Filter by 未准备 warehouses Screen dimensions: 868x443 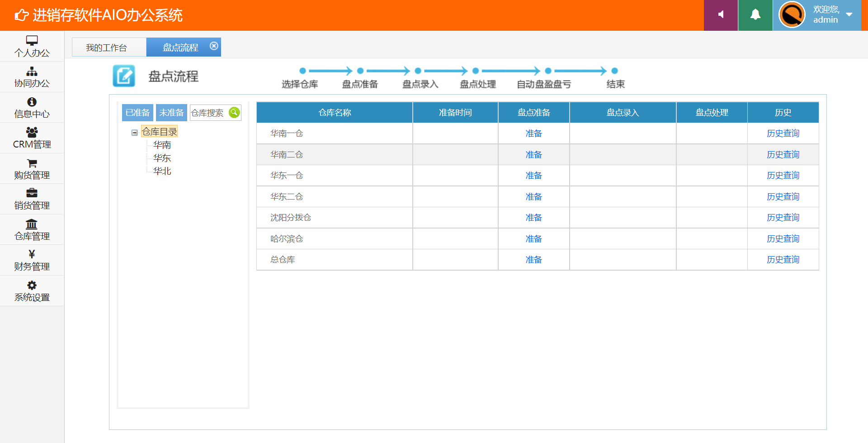click(171, 113)
